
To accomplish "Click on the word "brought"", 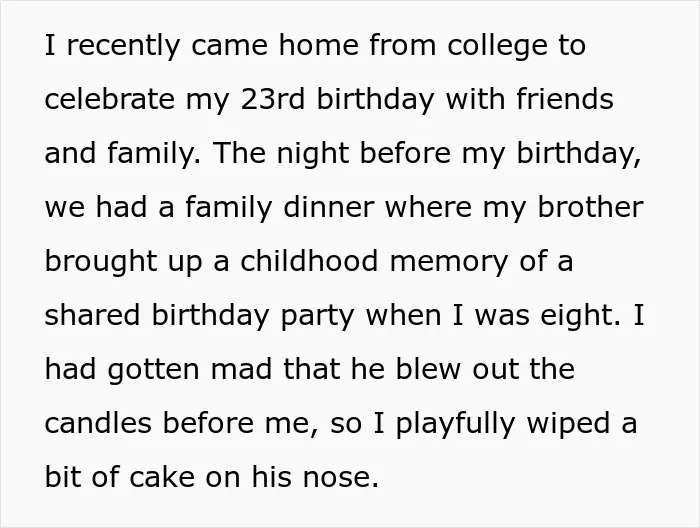I will 101,262.
